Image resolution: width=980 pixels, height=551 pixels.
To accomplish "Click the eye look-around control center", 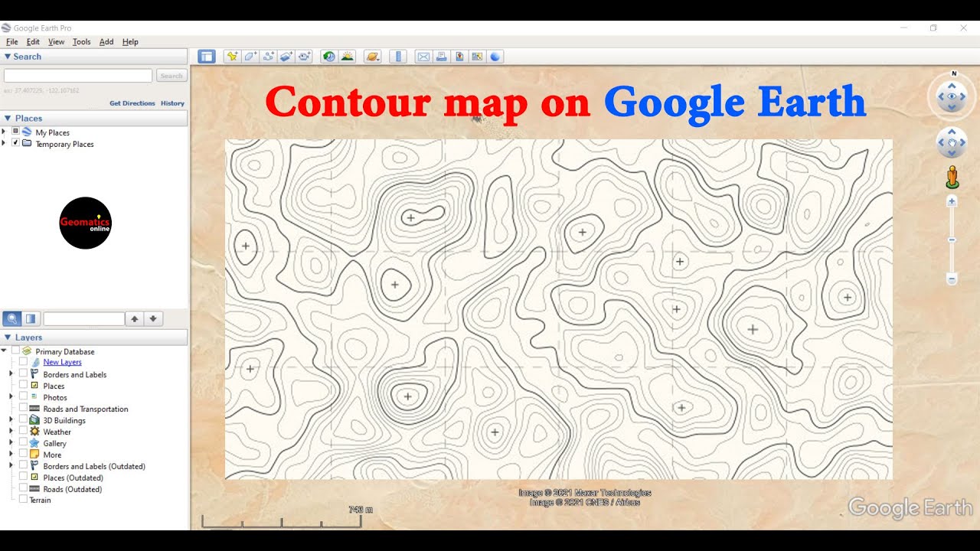I will (952, 97).
